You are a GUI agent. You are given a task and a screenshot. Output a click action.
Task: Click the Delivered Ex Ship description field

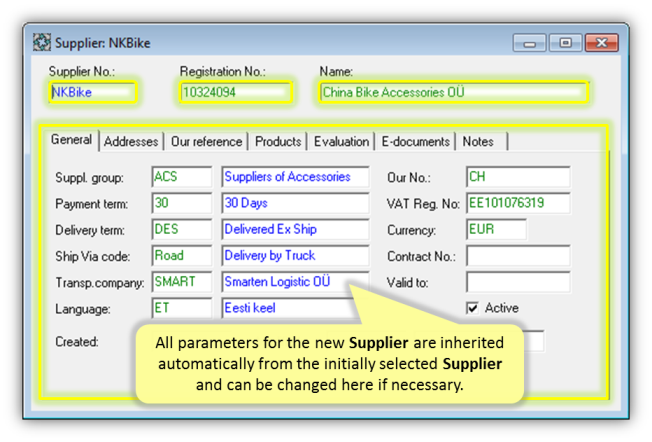pos(295,229)
